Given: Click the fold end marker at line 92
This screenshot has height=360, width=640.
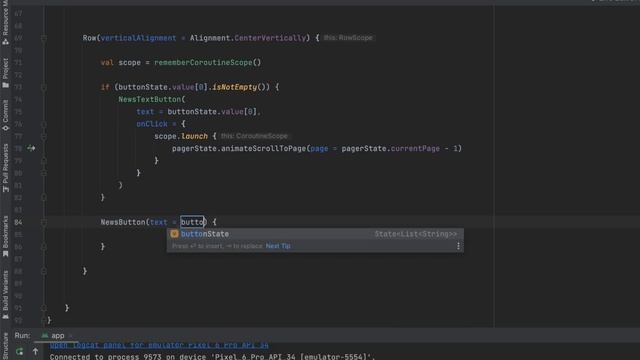Looking at the screenshot, I should (44, 320).
